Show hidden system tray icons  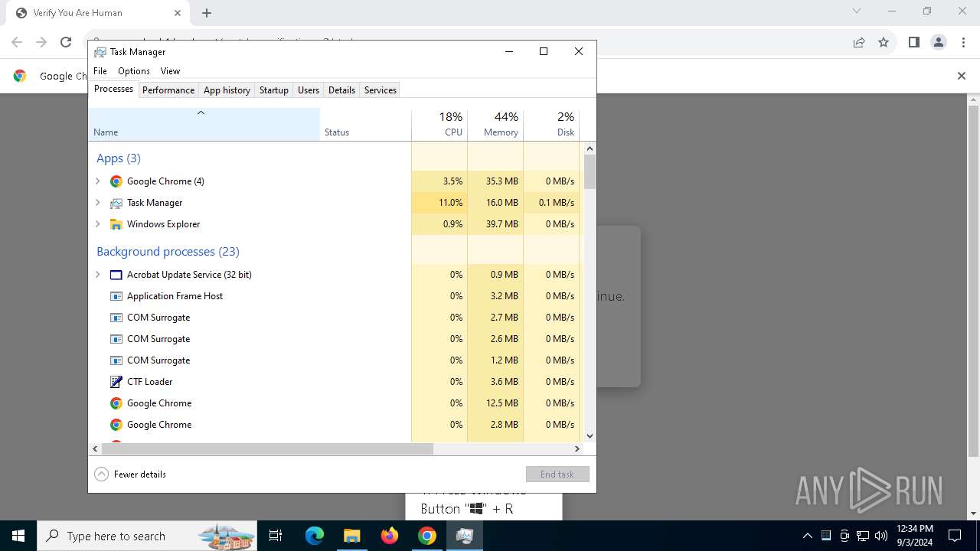pyautogui.click(x=808, y=536)
